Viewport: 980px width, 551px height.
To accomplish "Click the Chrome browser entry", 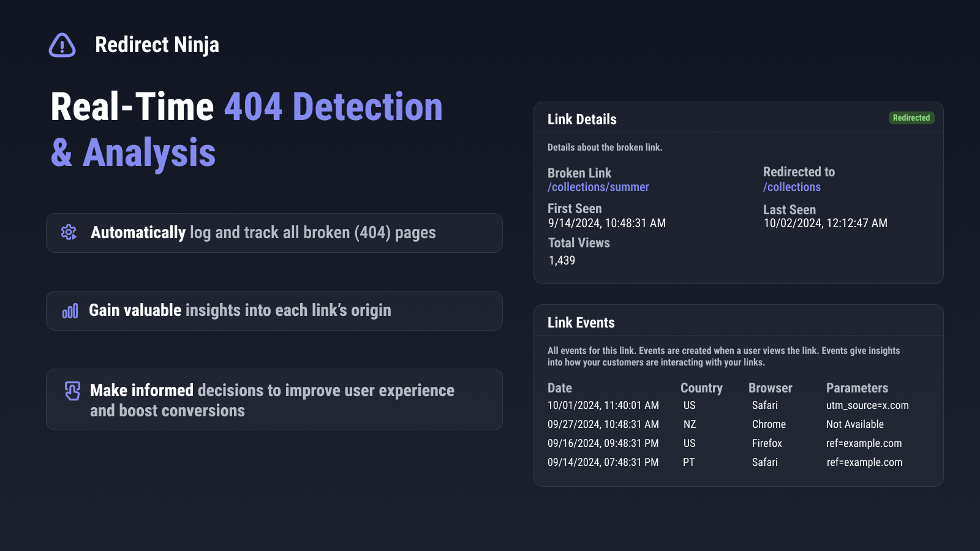I will 769,424.
